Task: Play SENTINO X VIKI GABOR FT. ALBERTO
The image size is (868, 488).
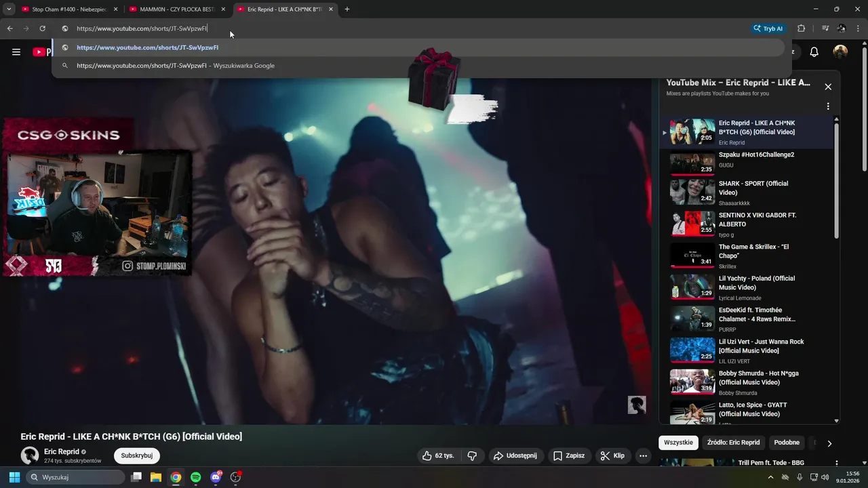Action: 746,224
